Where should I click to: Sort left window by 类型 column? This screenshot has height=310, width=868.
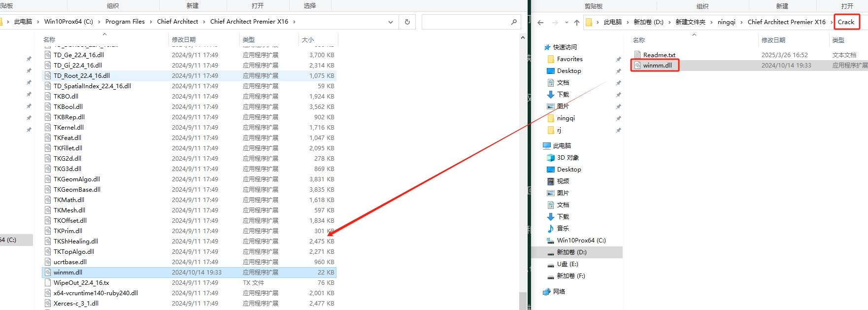point(249,39)
